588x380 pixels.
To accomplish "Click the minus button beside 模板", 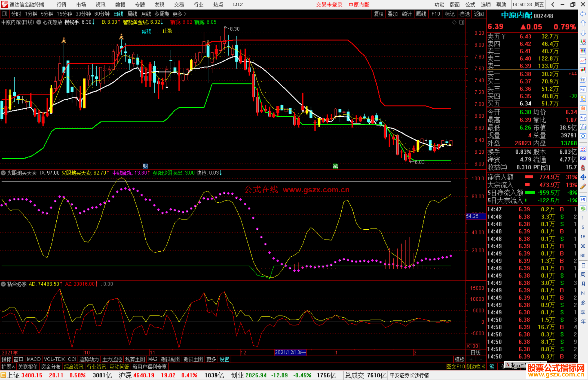I will pyautogui.click(x=481, y=359).
